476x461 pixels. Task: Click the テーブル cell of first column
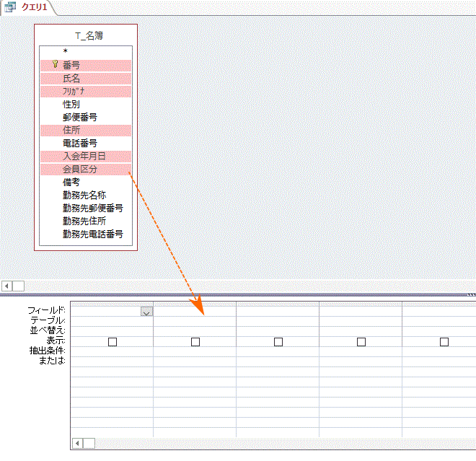click(112, 321)
